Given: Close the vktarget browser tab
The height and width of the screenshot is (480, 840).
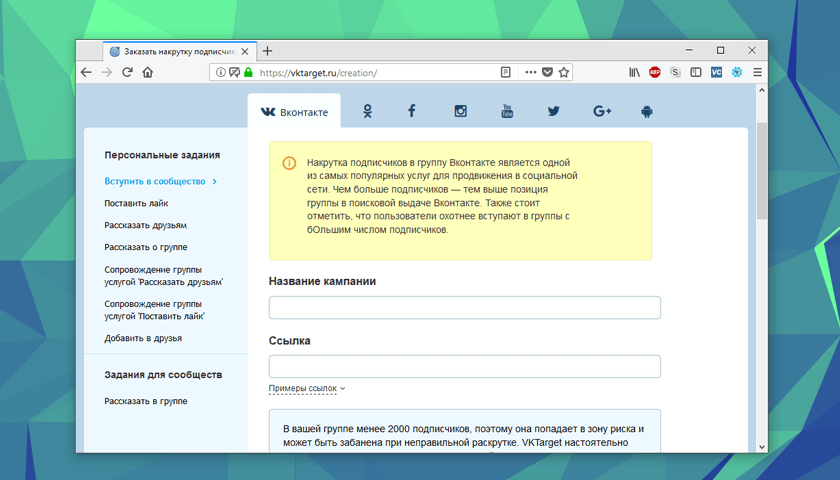Looking at the screenshot, I should pyautogui.click(x=245, y=51).
